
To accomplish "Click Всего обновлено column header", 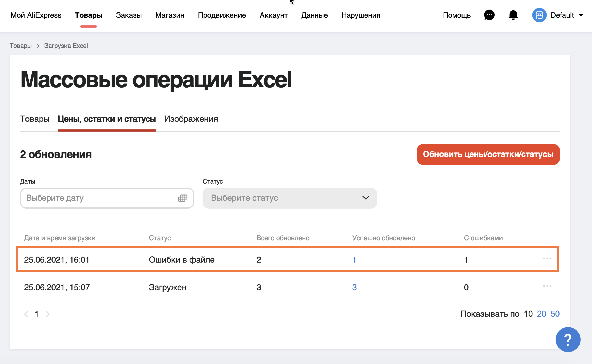I will pos(283,238).
